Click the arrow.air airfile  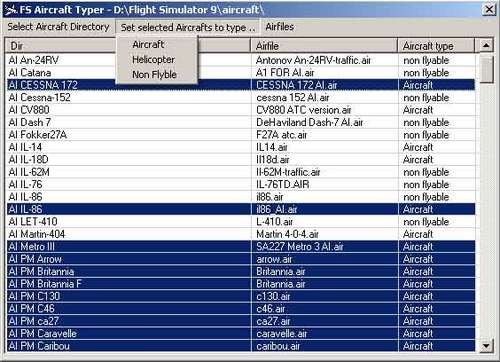point(274,259)
